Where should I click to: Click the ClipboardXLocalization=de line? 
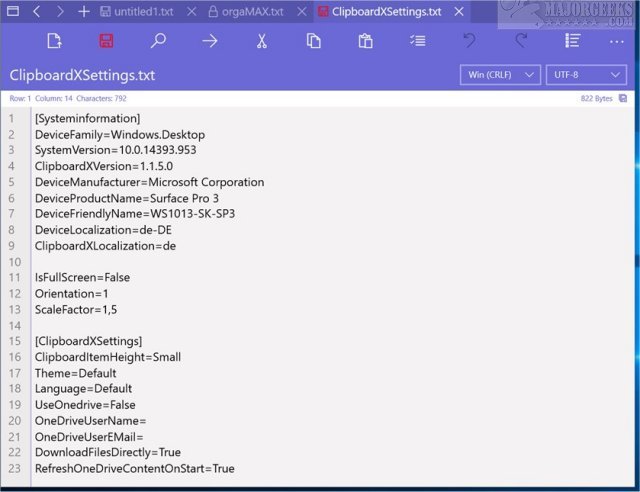[105, 246]
